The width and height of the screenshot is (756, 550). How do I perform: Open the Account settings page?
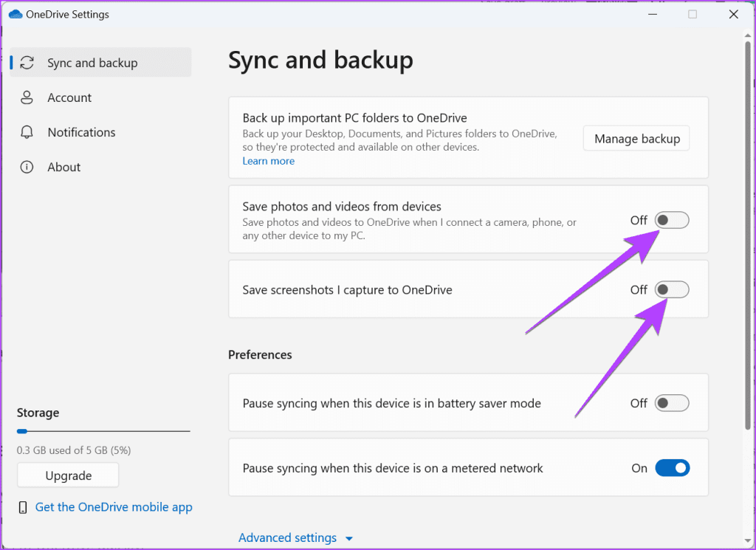coord(69,97)
